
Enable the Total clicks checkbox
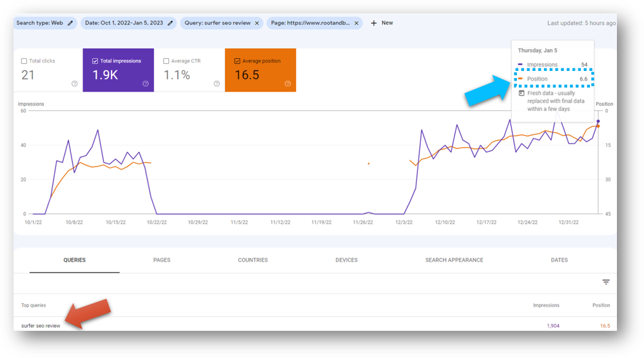pyautogui.click(x=24, y=61)
